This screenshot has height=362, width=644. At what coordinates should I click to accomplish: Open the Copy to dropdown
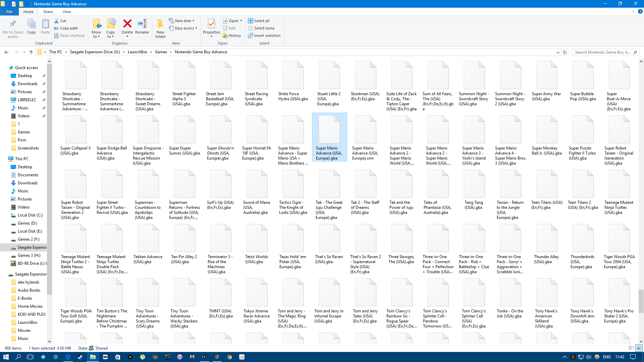110,28
